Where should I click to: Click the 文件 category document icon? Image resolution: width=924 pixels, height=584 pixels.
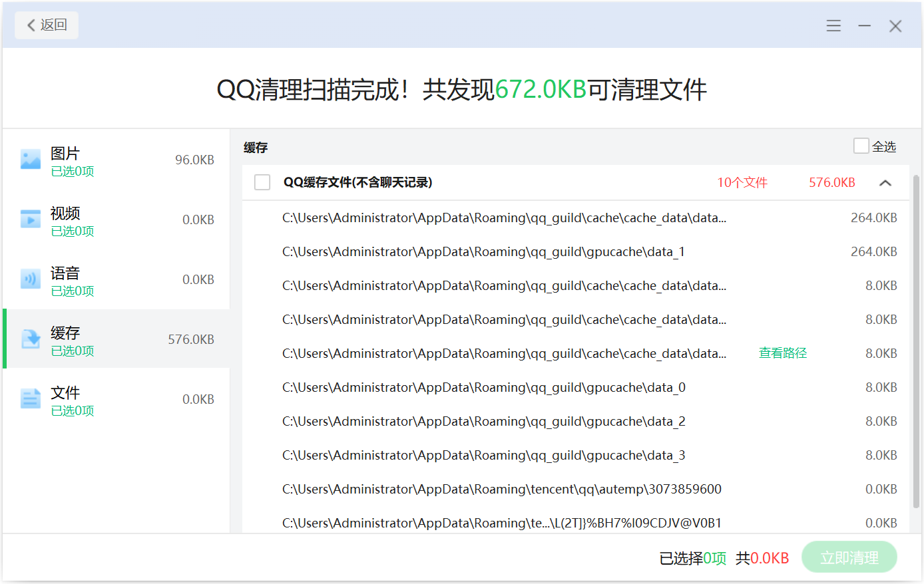31,399
